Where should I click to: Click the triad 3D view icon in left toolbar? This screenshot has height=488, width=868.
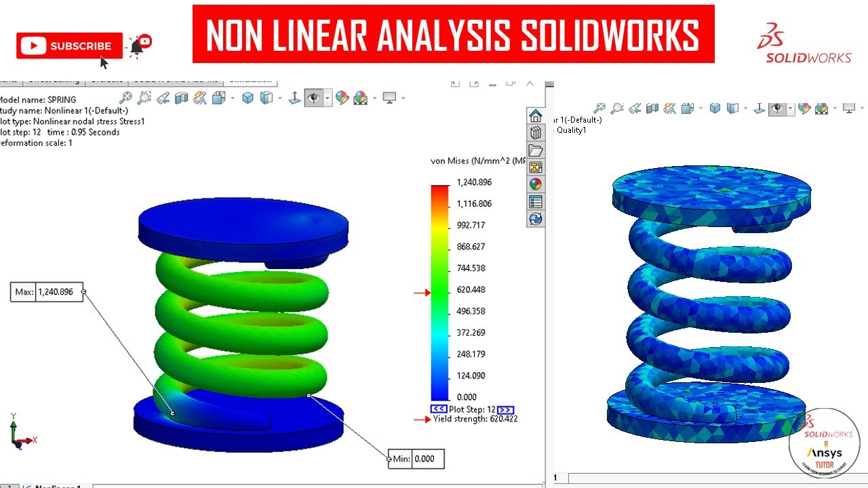(x=295, y=98)
